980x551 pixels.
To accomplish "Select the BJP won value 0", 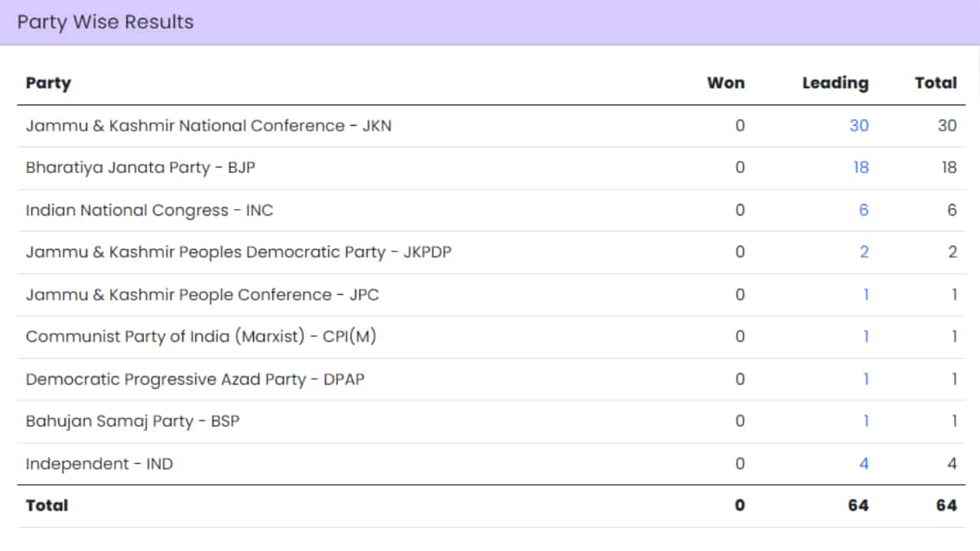I will [x=740, y=168].
